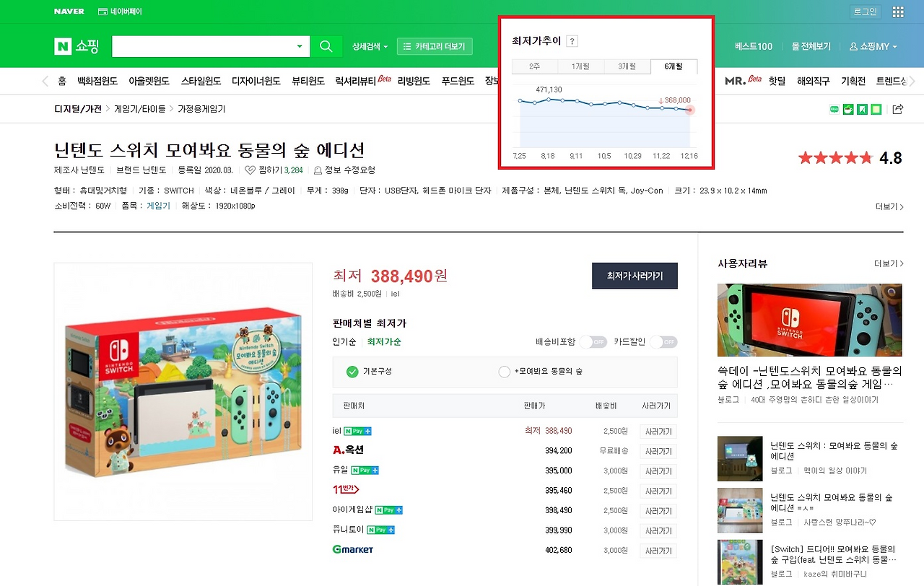Expand 사용자리뷰 with 더보기

889,263
